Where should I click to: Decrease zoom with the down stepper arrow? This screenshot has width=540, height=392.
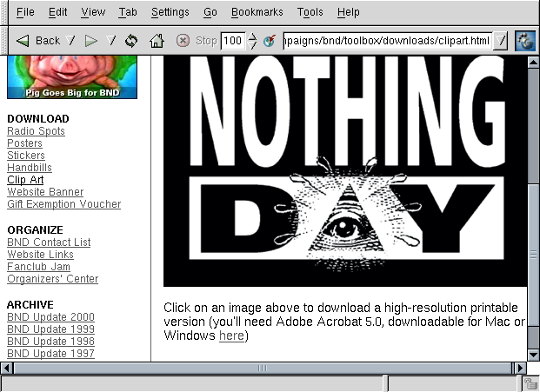pyautogui.click(x=252, y=45)
